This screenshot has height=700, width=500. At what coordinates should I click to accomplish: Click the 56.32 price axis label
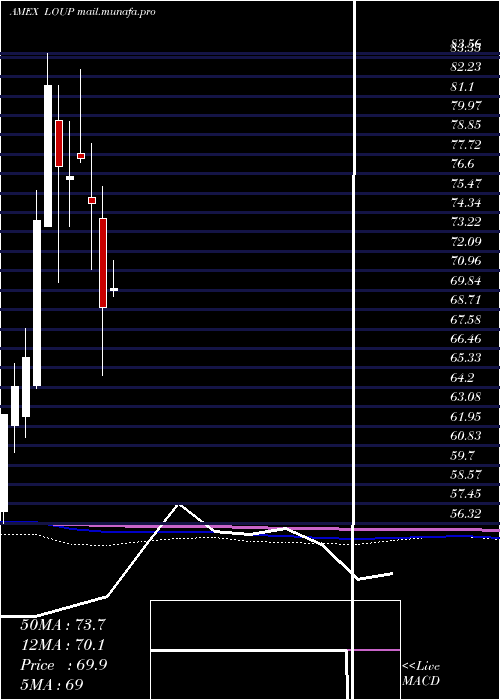tap(466, 514)
